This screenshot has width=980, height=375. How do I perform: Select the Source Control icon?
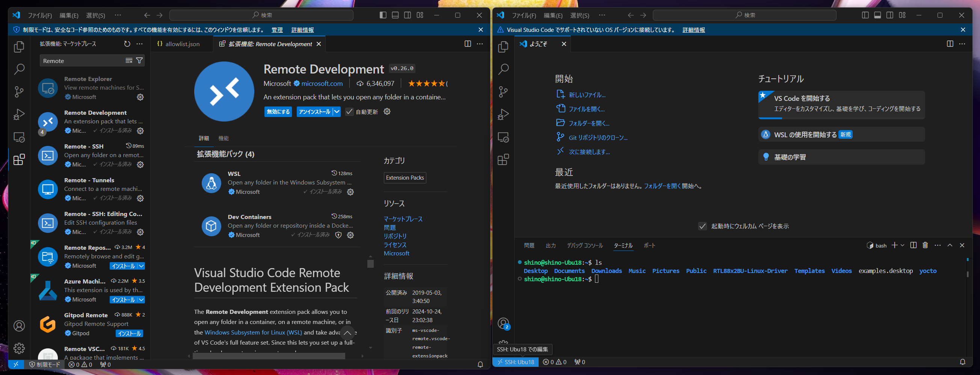pyautogui.click(x=19, y=92)
